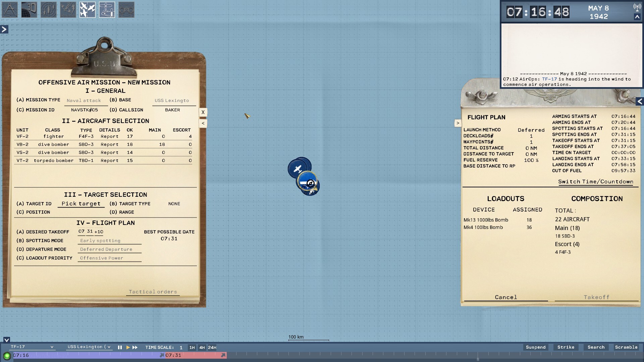Toggle the three-planes air operations icon
This screenshot has height=362, width=644.
[x=88, y=9]
